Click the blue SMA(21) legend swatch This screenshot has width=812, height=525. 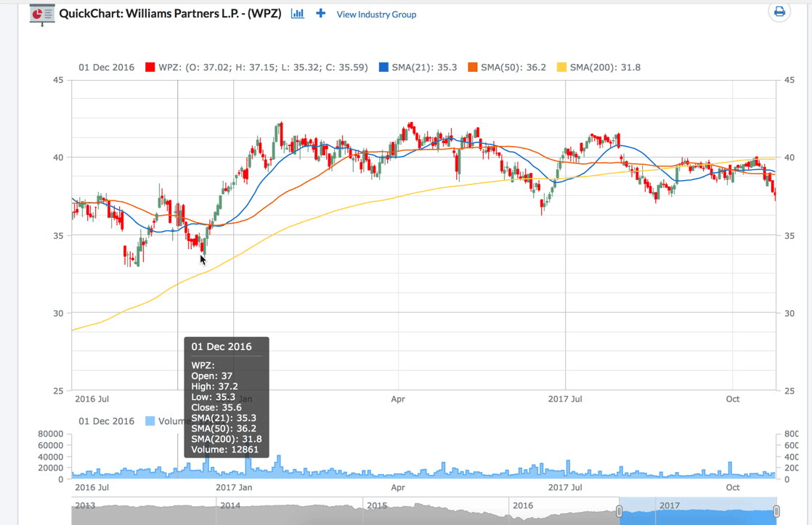(383, 68)
